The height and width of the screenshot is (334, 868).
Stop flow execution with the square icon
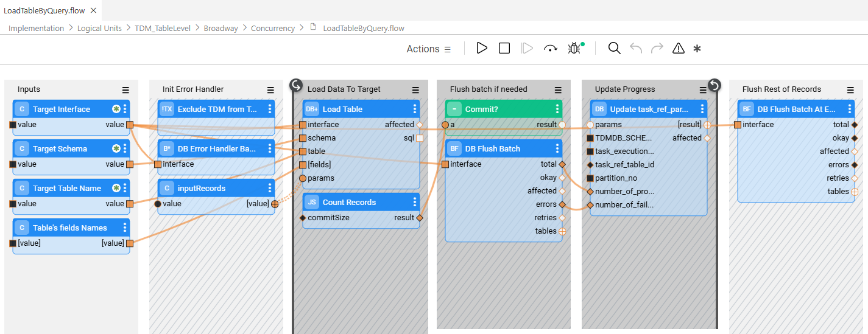pyautogui.click(x=504, y=48)
